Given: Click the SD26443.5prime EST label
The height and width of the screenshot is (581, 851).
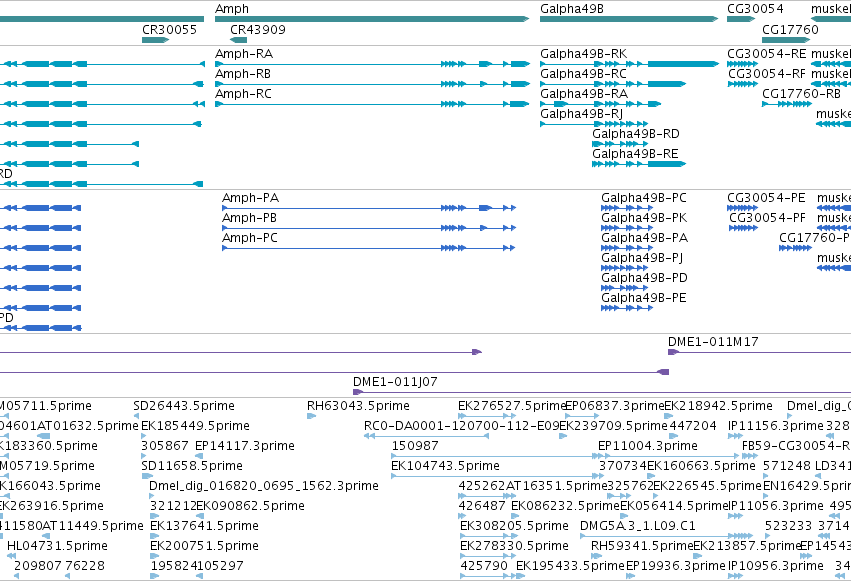Looking at the screenshot, I should pyautogui.click(x=184, y=406).
